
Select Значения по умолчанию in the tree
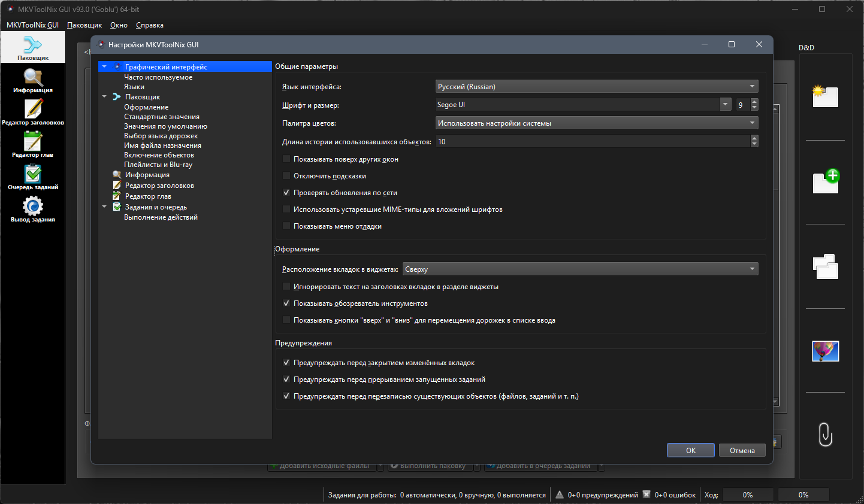pos(165,126)
